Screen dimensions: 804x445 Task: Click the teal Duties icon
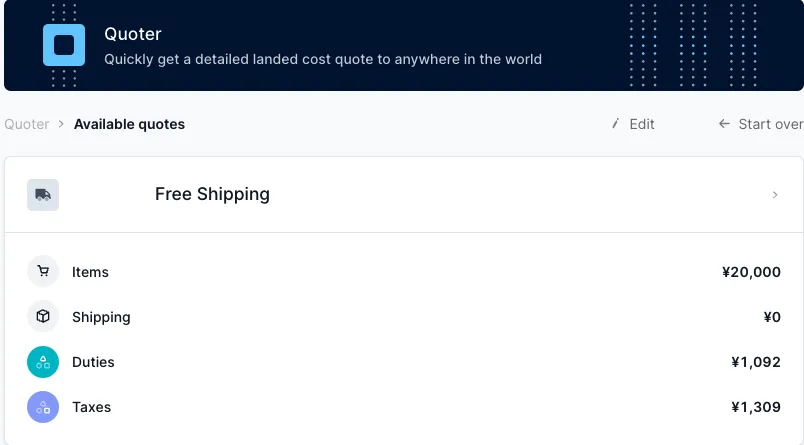43,362
